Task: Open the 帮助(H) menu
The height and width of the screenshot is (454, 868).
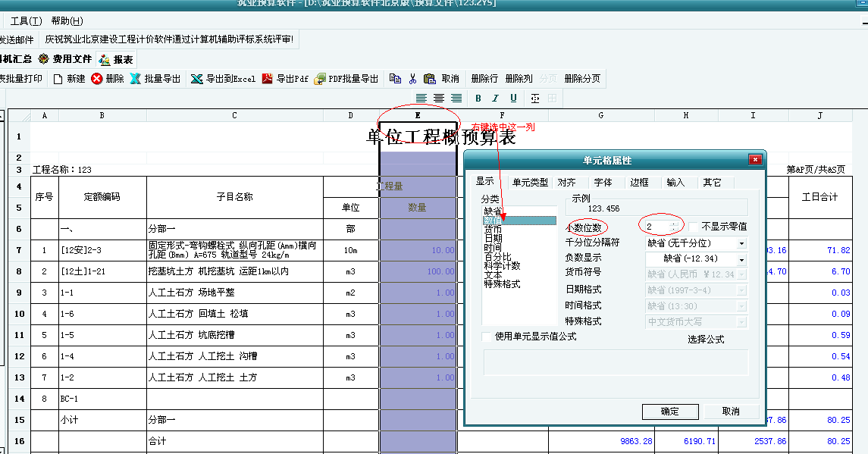Action: (x=67, y=21)
